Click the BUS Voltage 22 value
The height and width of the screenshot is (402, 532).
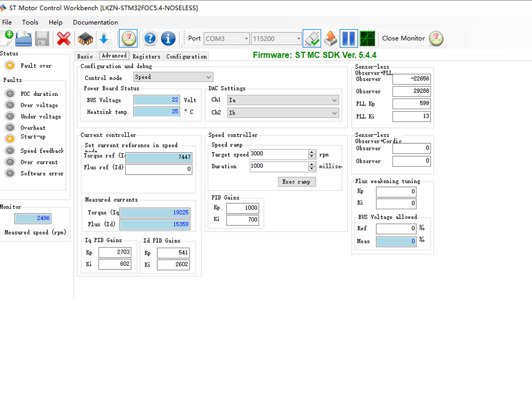157,100
